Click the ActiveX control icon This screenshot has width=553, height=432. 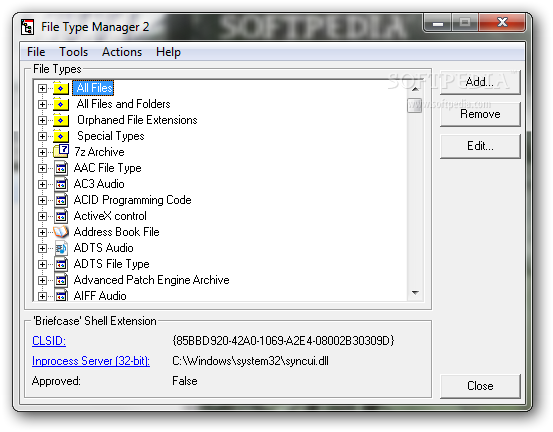61,216
